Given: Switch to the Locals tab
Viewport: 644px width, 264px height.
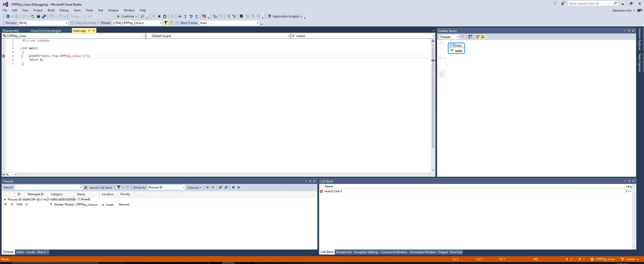Looking at the screenshot, I should pyautogui.click(x=31, y=252).
